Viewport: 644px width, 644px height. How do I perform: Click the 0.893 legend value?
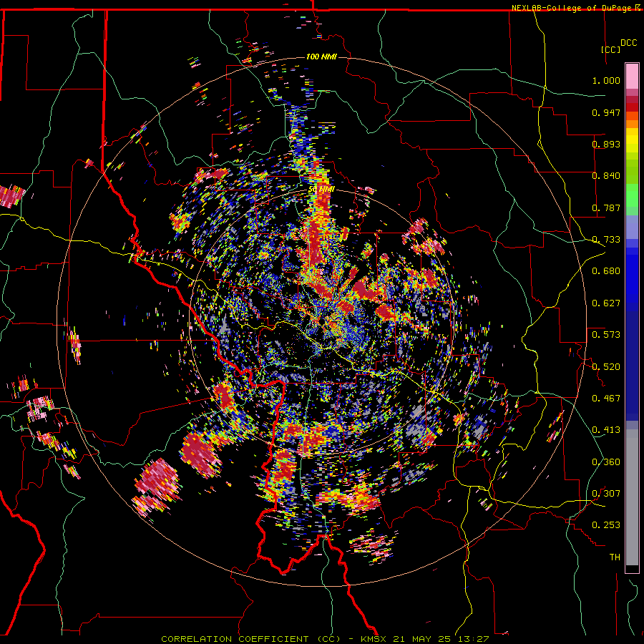606,144
